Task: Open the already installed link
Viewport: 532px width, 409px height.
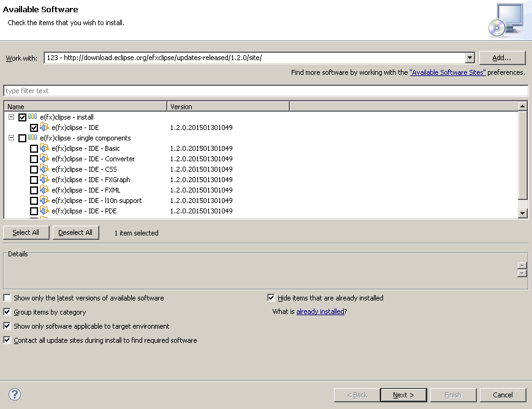Action: pos(320,312)
